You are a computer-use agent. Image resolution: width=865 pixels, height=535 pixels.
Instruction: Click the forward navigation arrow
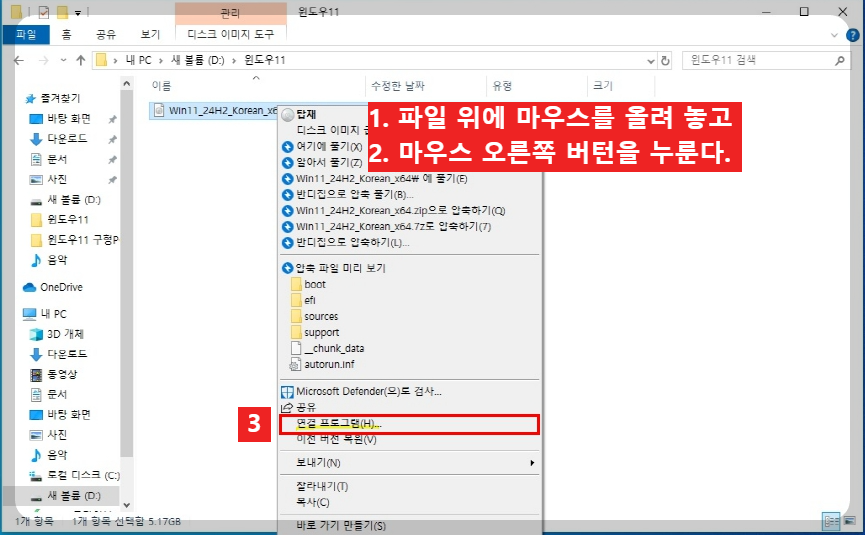[x=44, y=60]
